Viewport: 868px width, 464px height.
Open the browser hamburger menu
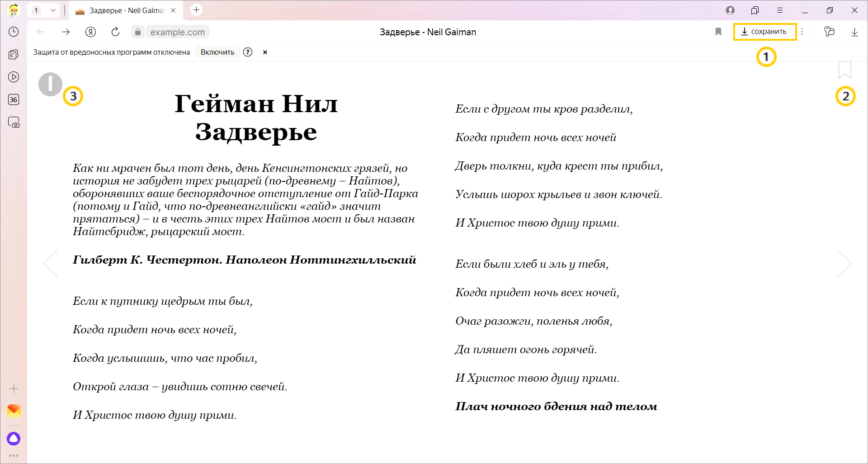click(x=780, y=10)
